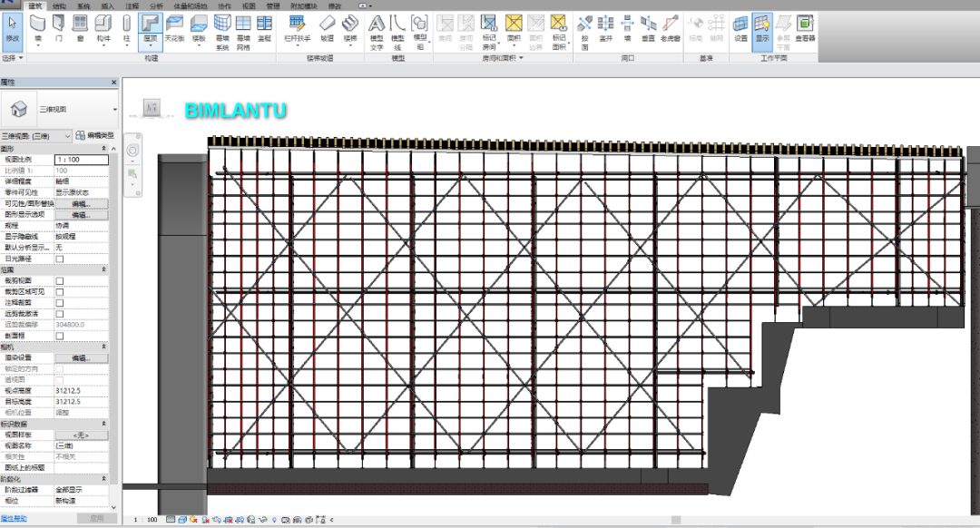Select the Vertical (垂直) opening tool
This screenshot has width=980, height=528.
tap(648, 29)
